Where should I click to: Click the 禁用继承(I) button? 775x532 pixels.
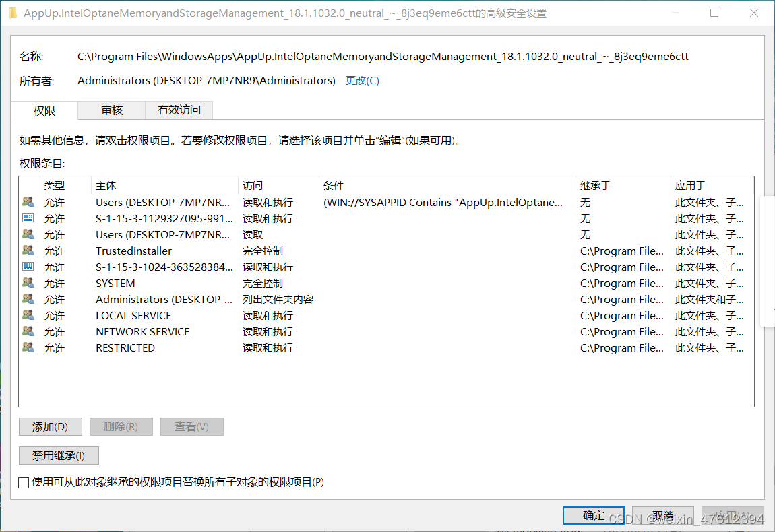(59, 455)
